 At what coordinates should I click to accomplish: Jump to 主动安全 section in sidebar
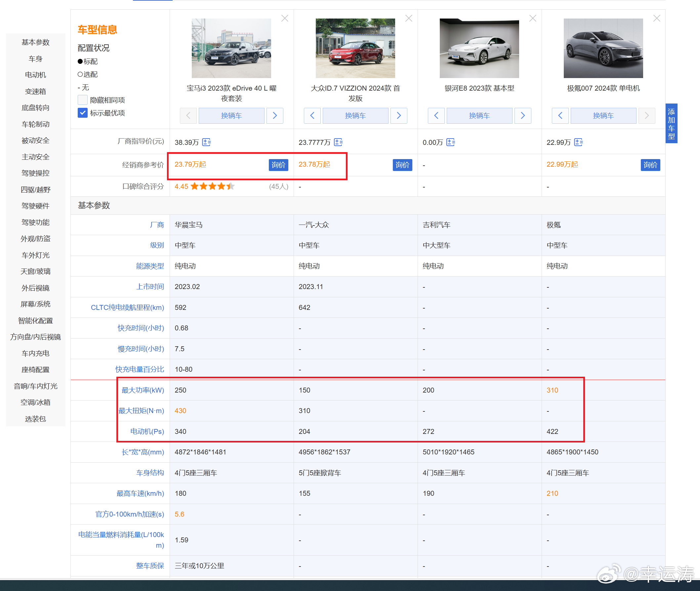(x=35, y=157)
